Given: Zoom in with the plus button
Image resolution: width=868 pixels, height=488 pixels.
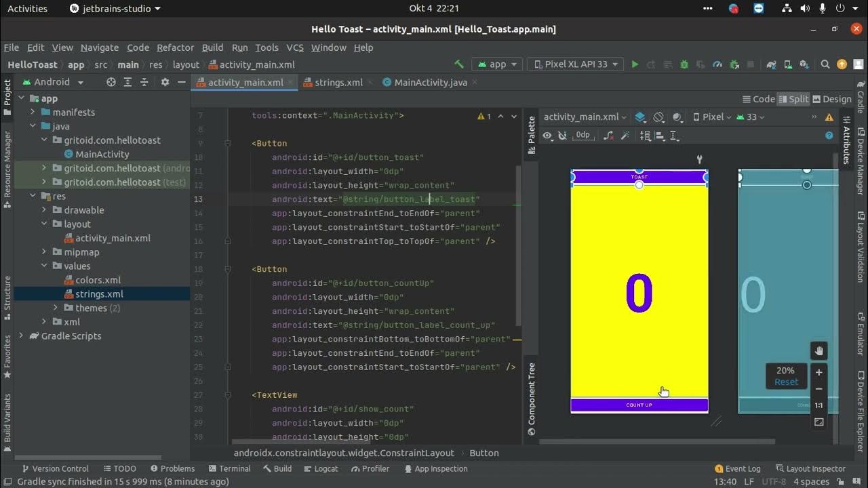Looking at the screenshot, I should [x=818, y=372].
